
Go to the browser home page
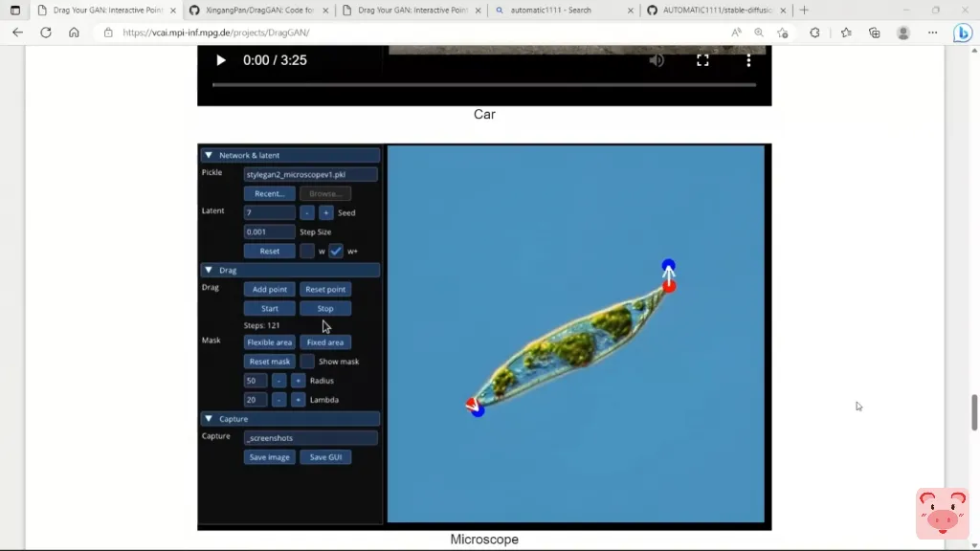pos(74,33)
